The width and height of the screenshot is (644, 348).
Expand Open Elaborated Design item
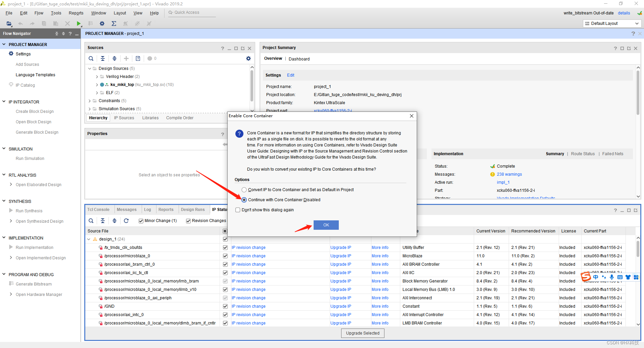point(11,184)
